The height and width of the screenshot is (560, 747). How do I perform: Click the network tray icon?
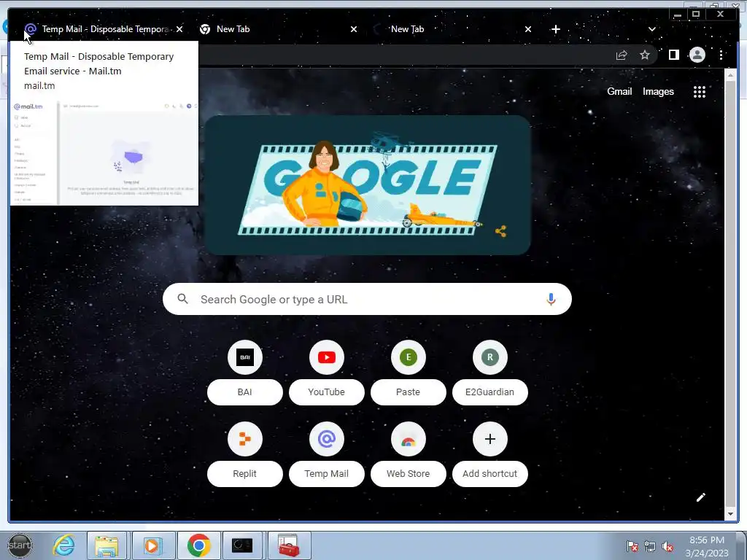pos(650,546)
